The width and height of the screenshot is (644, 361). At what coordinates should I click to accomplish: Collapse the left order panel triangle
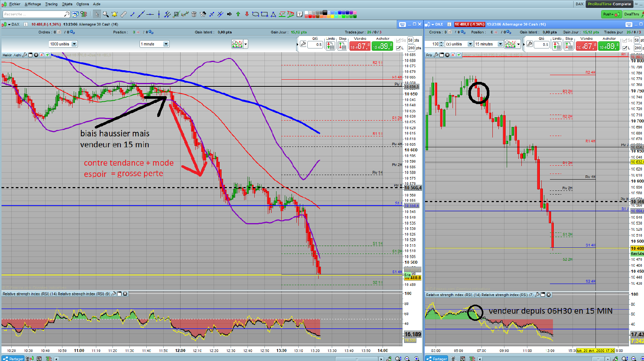coord(297,44)
